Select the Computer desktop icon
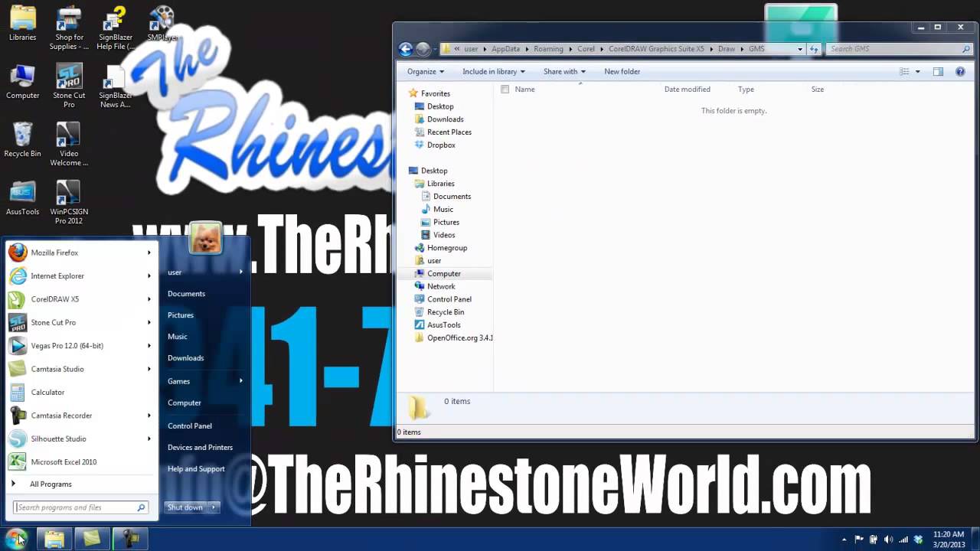Image resolution: width=980 pixels, height=551 pixels. click(x=23, y=81)
